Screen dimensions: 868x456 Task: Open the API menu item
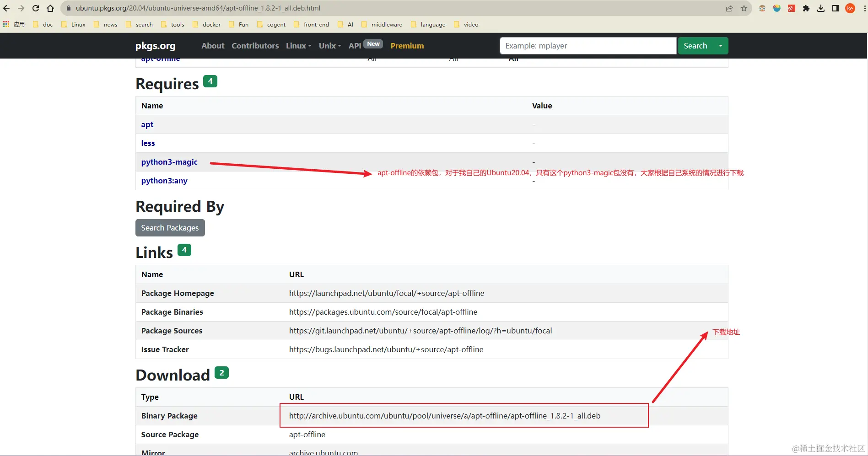(355, 46)
